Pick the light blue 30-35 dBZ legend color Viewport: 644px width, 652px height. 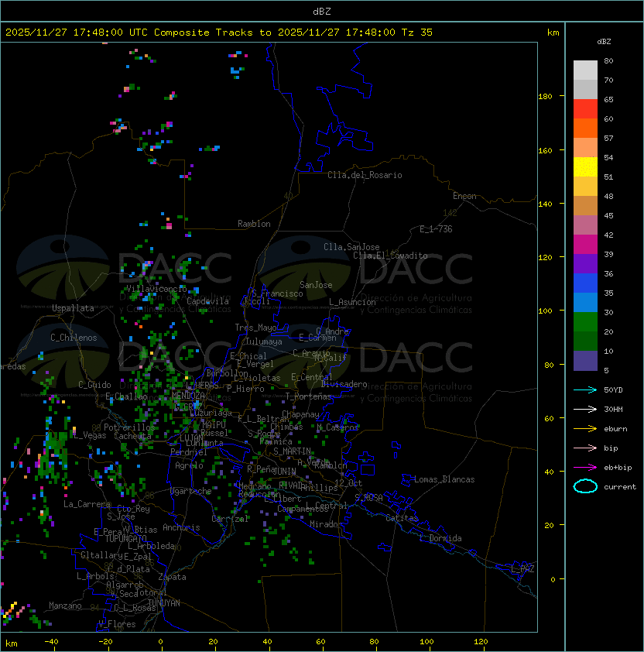pos(585,302)
